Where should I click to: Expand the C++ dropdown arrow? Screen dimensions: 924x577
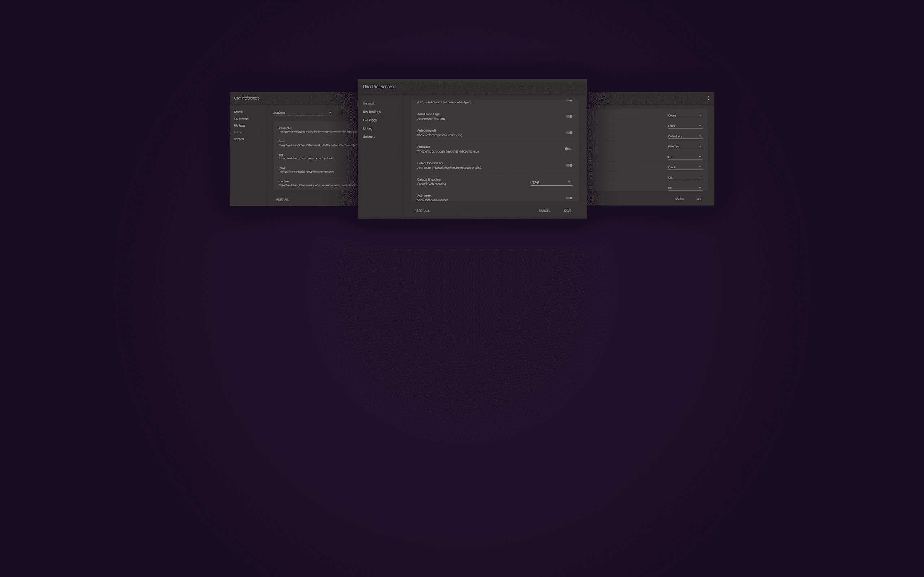[700, 157]
